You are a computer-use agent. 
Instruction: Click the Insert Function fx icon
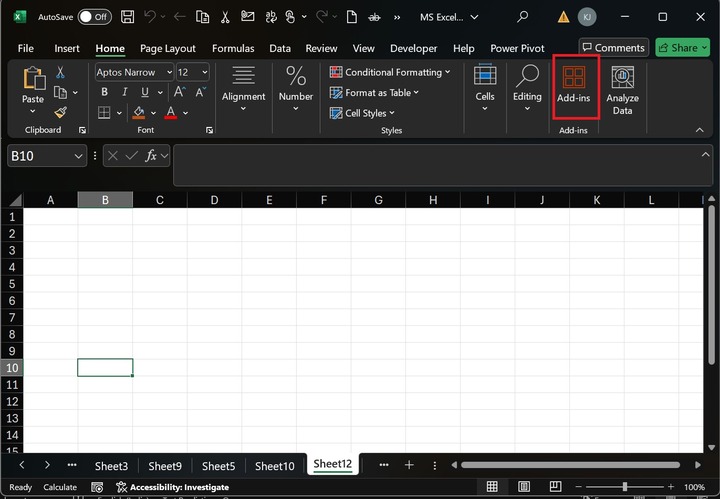tap(152, 156)
